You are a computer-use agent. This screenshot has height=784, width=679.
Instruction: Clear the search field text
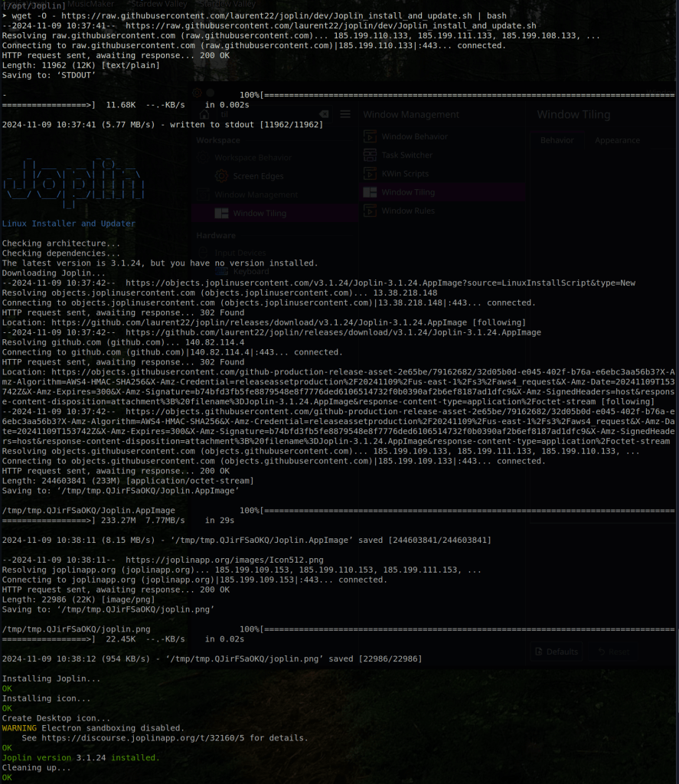point(324,114)
